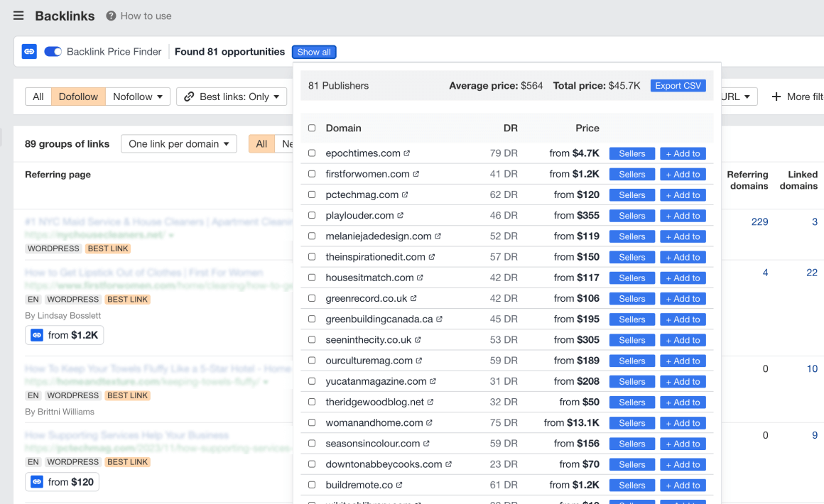Image resolution: width=824 pixels, height=504 pixels.
Task: Check the housesitmatch.com row checkbox
Action: (312, 278)
